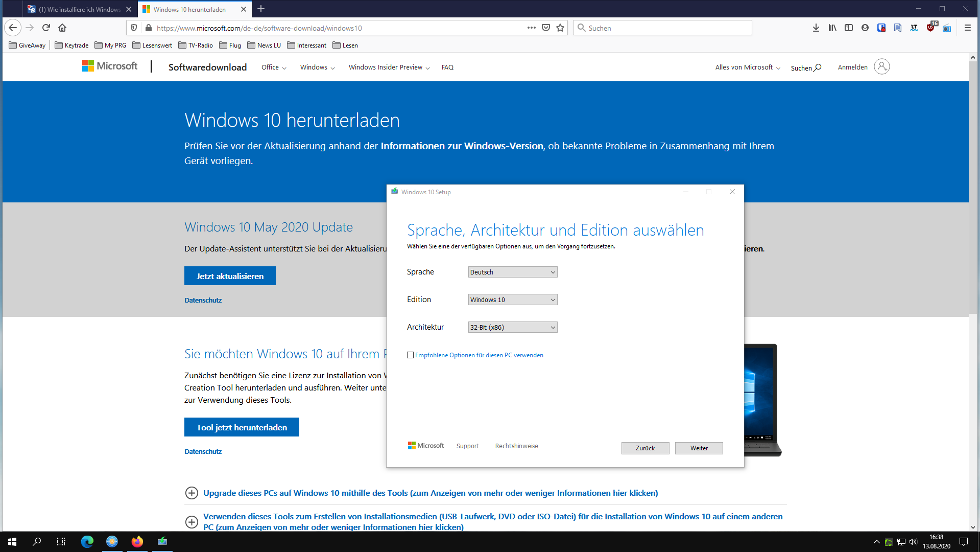
Task: Open the radio extension icon
Action: pyautogui.click(x=947, y=28)
